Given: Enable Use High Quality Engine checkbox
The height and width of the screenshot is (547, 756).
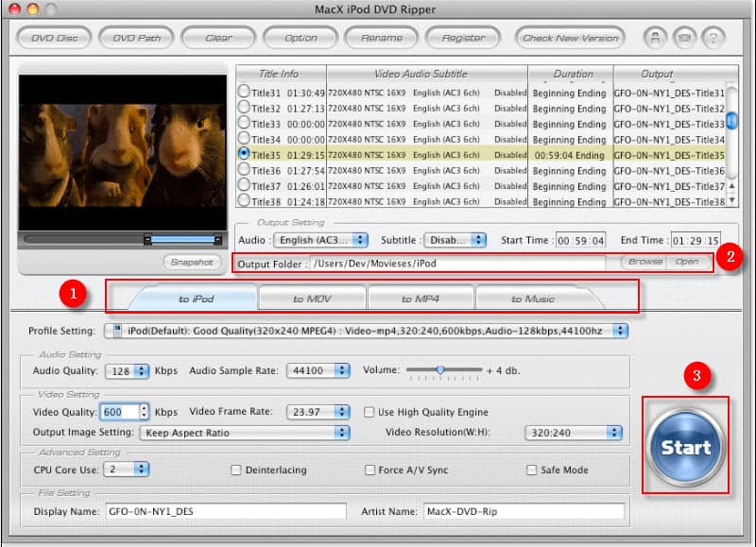Looking at the screenshot, I should (371, 412).
